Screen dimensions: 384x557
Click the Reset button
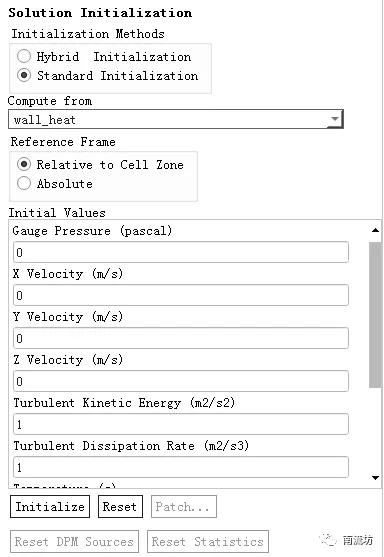(x=120, y=507)
